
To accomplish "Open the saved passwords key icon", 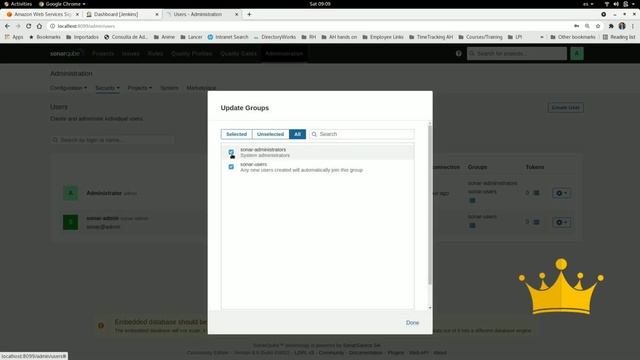I will point(576,26).
